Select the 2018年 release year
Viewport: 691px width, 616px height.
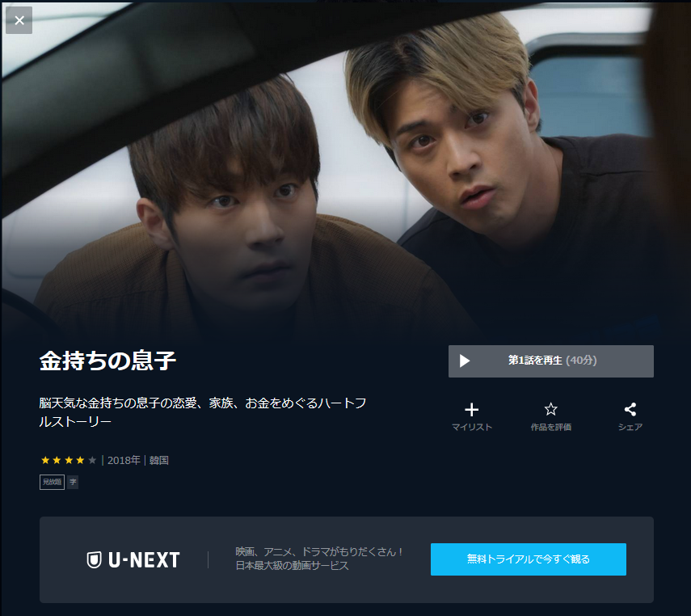(x=124, y=460)
